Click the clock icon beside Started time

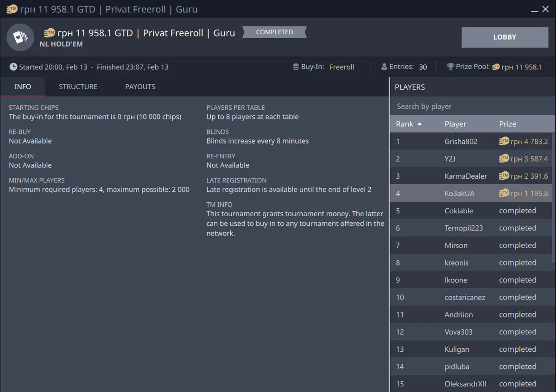coord(13,67)
